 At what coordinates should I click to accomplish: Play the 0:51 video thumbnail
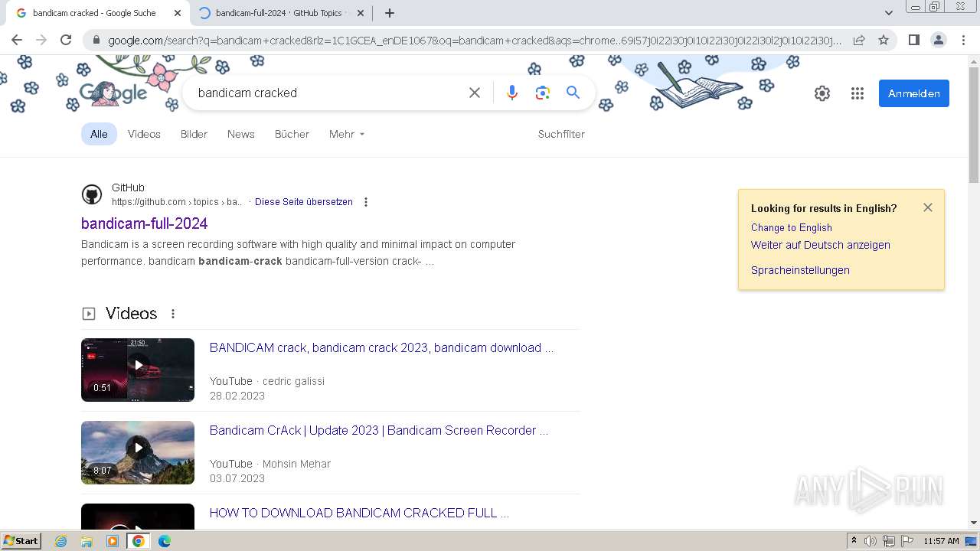pos(138,370)
